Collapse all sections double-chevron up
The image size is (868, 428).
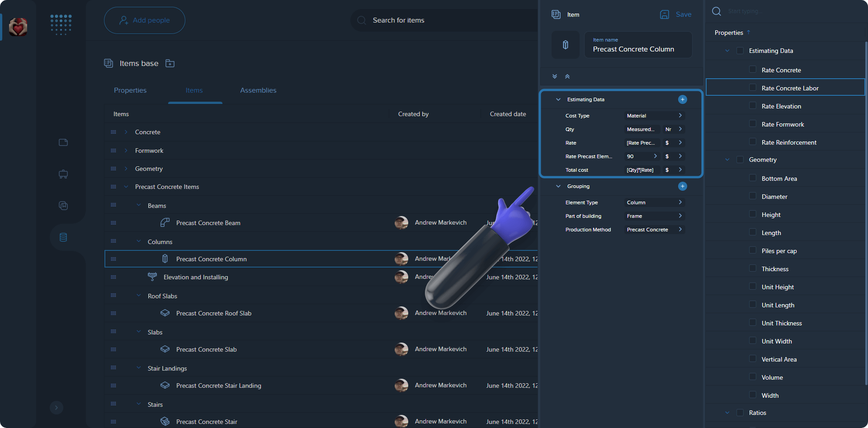(567, 76)
